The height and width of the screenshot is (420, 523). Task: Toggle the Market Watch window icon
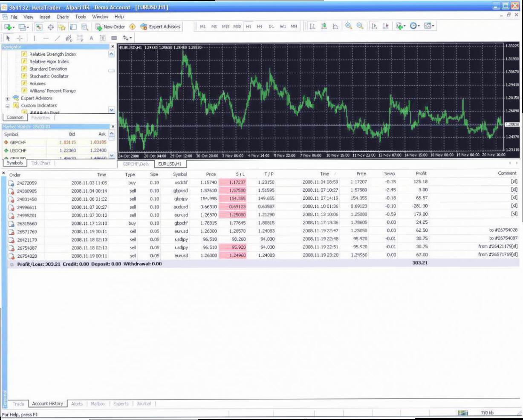pyautogui.click(x=39, y=27)
